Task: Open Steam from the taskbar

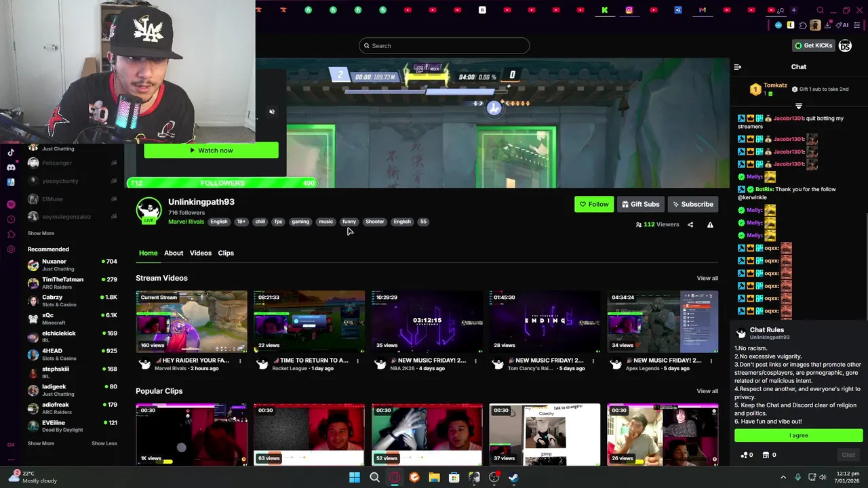Action: point(514,477)
